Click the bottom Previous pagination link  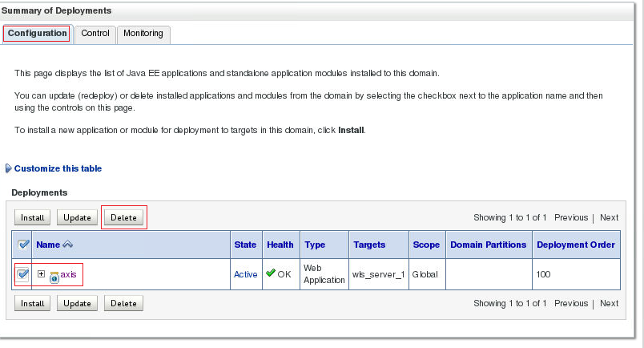[571, 303]
